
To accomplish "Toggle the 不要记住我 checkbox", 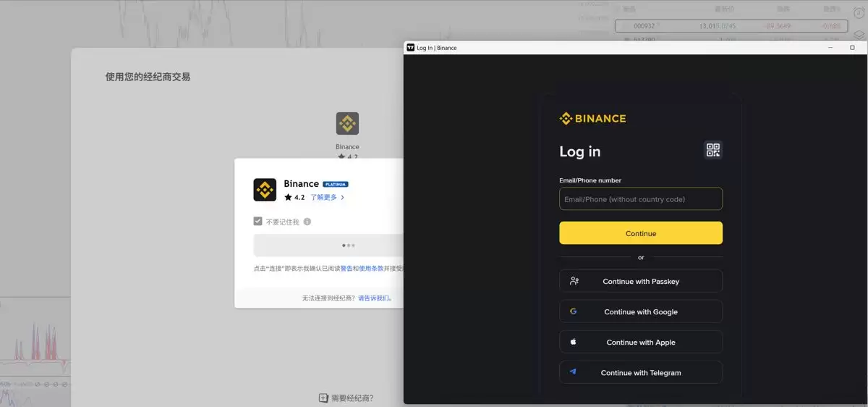I will [x=258, y=222].
